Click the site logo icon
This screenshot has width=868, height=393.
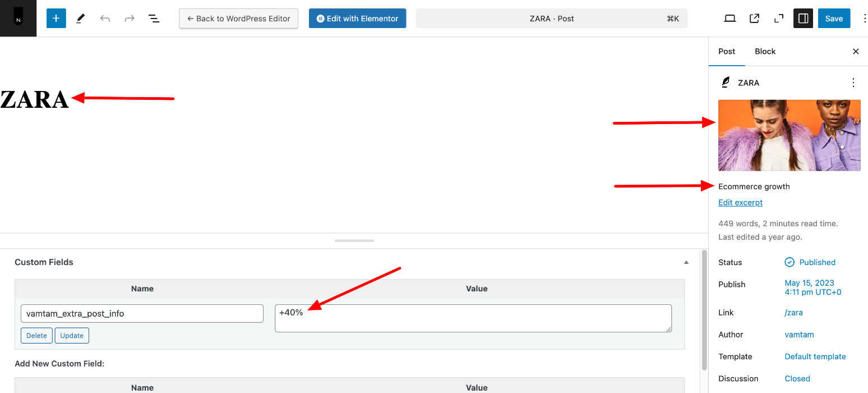[x=18, y=18]
